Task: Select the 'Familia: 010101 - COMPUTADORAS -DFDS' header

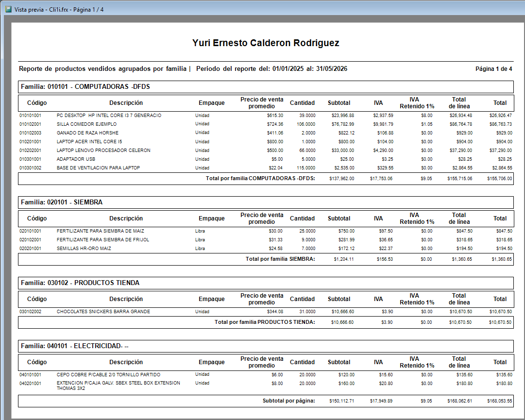Action: [266, 87]
